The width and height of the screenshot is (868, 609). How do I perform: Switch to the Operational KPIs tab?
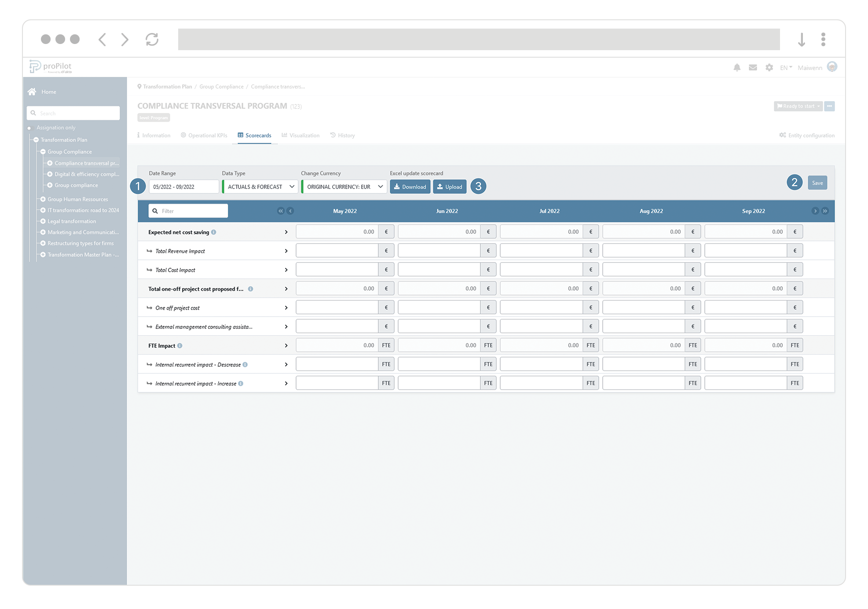[x=204, y=135]
